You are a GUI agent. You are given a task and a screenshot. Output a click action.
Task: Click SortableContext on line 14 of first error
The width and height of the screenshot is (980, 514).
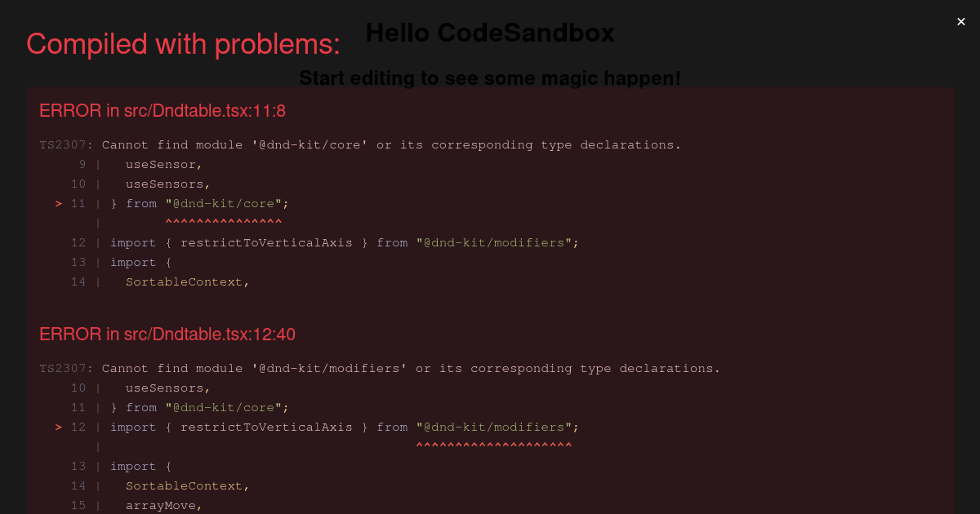click(185, 282)
